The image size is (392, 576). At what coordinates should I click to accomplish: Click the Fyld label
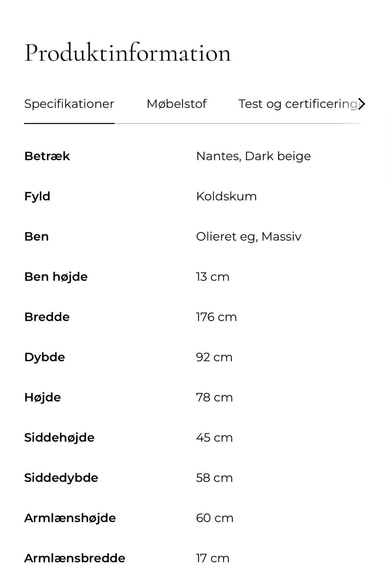[37, 196]
